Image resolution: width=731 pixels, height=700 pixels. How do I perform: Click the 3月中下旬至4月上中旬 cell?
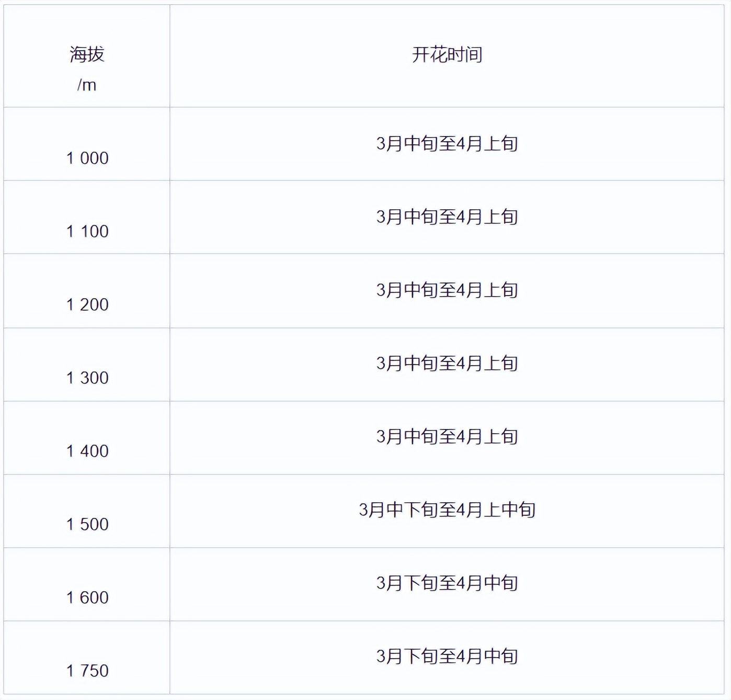pos(447,512)
